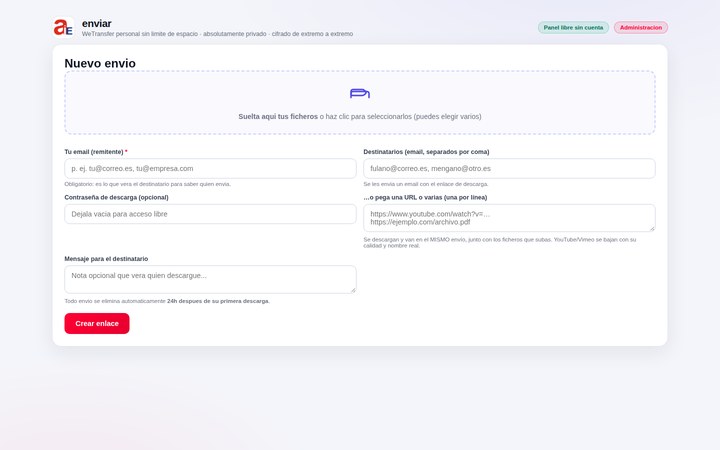The height and width of the screenshot is (450, 720).
Task: Click the URL paste textarea
Action: click(x=509, y=218)
